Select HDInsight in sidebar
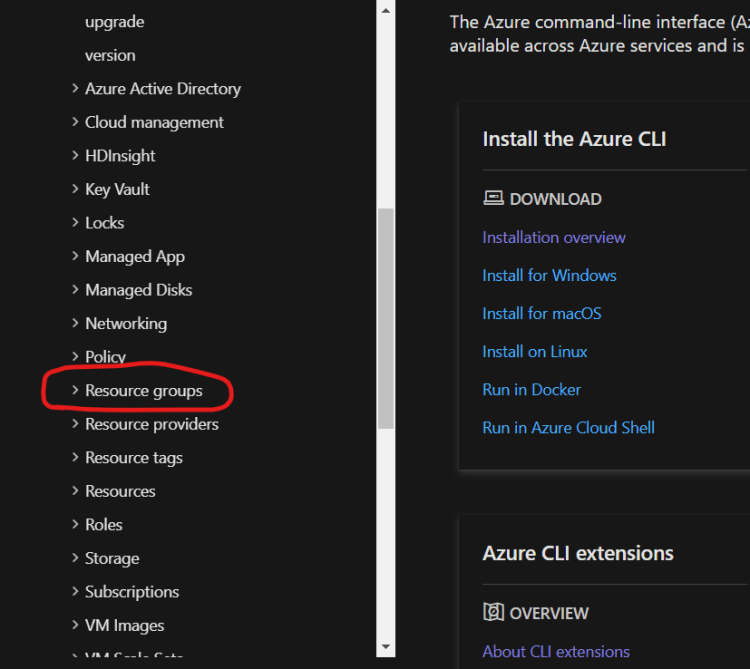Screen dimensions: 750x669 click(120, 156)
